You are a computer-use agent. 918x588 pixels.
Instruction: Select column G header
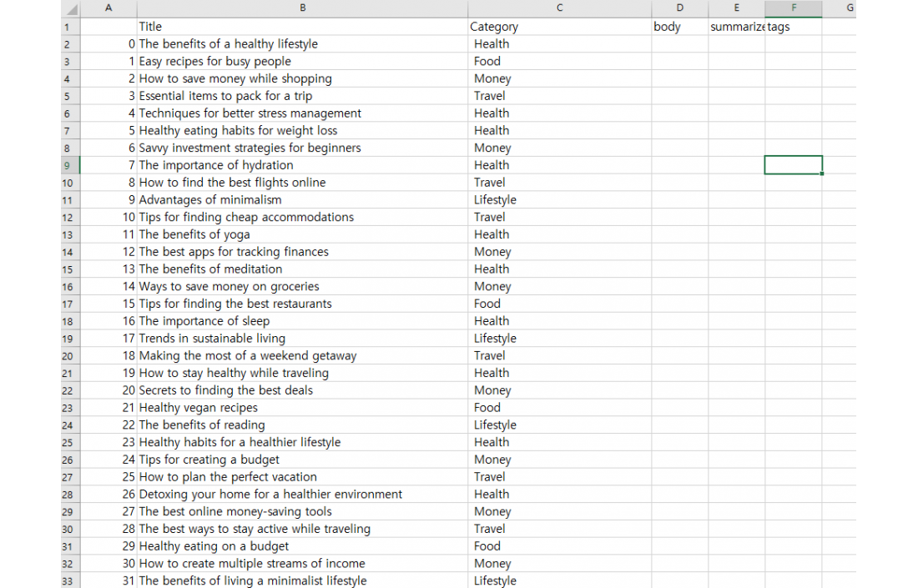850,8
